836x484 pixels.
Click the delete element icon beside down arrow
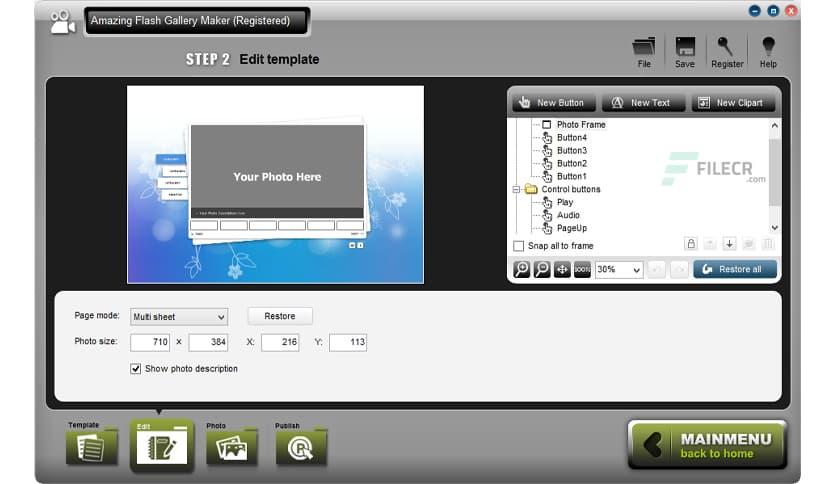[x=748, y=244]
